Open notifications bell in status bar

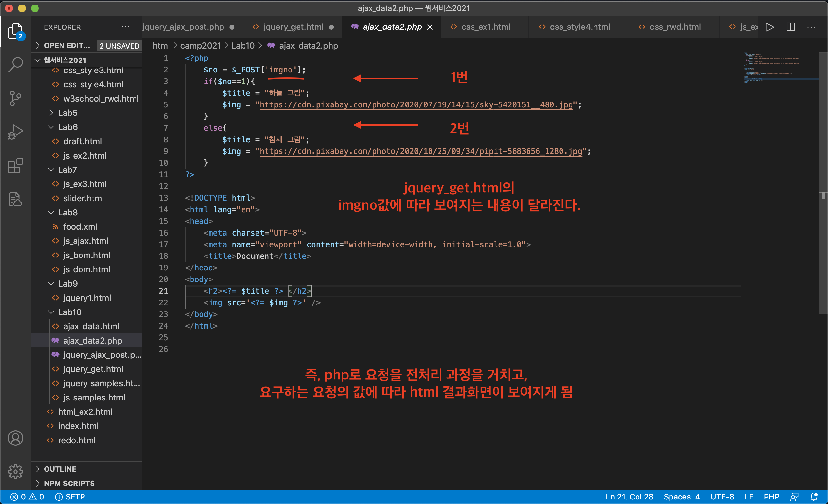point(813,497)
